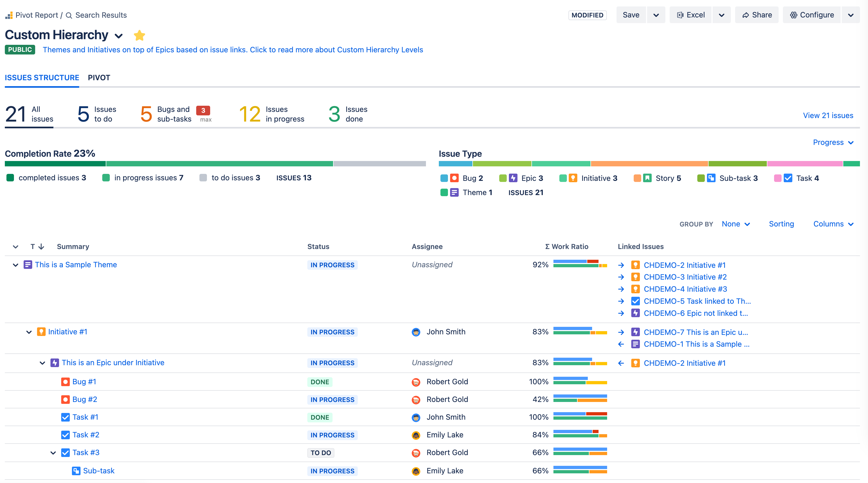This screenshot has width=868, height=483.
Task: Open the Group By None dropdown
Action: click(736, 224)
